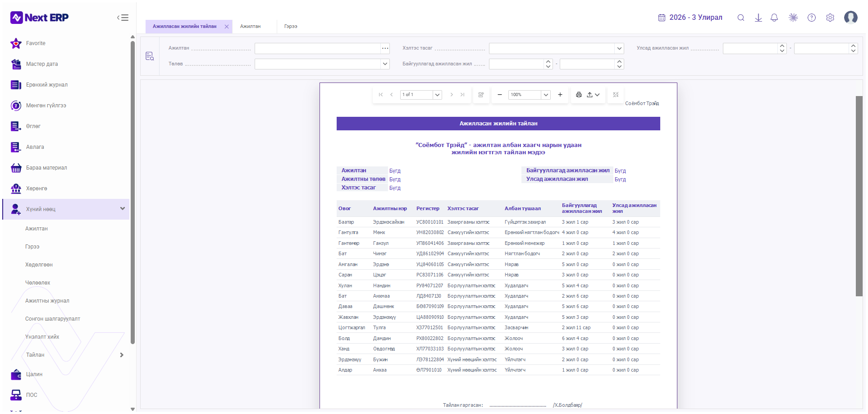Zoom in with the plus button
This screenshot has height=414, width=868.
point(560,95)
